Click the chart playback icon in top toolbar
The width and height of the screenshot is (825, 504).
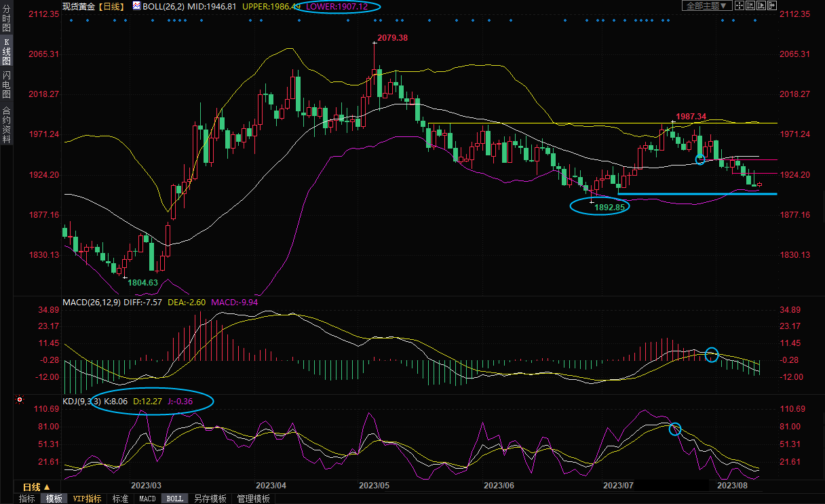coord(761,5)
